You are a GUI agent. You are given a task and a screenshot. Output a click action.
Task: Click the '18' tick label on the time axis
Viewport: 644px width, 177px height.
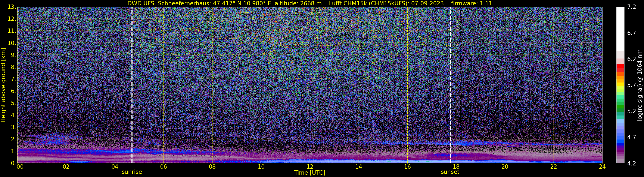(456, 167)
